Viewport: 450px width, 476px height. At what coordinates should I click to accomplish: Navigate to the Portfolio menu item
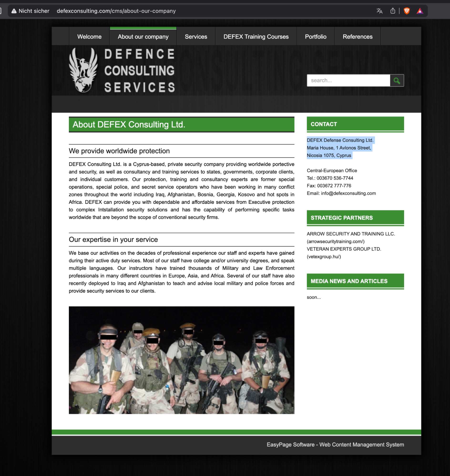click(x=315, y=37)
